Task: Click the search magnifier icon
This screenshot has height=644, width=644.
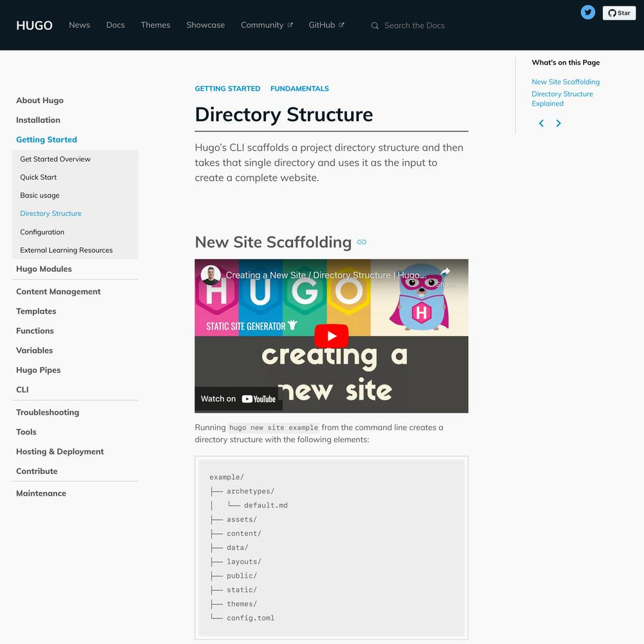Action: pyautogui.click(x=375, y=26)
